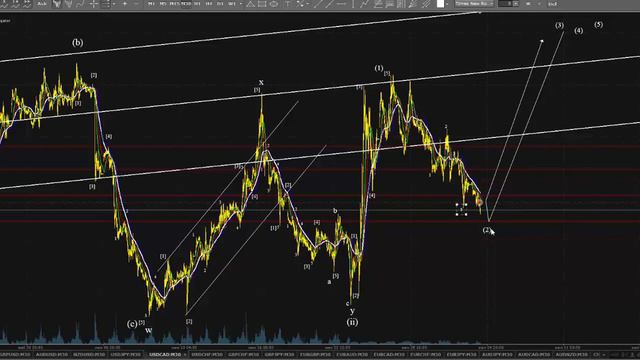Expand the color swatch dropdown arrow
Viewport: 640px width, 360px height.
[447, 4]
